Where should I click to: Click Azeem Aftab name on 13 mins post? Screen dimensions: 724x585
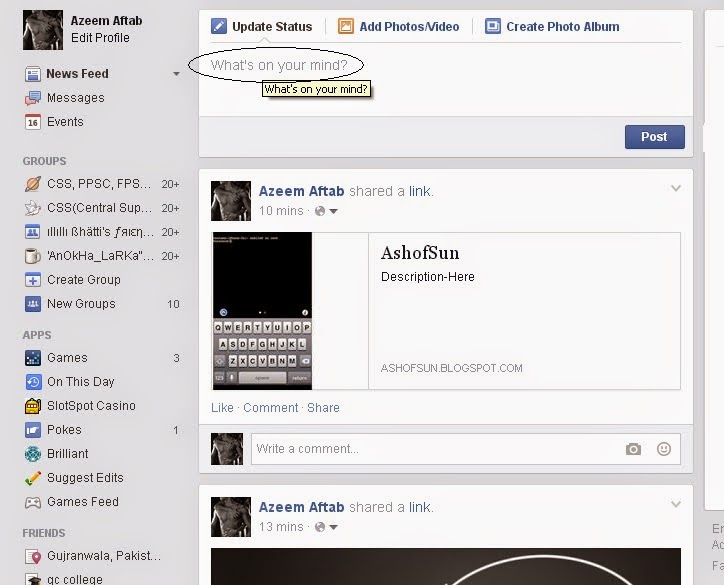(x=302, y=507)
